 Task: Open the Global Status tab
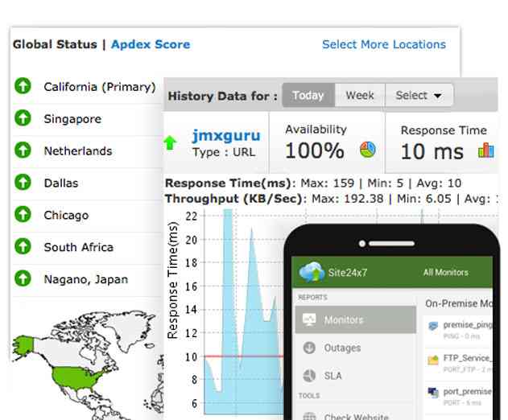(x=55, y=44)
